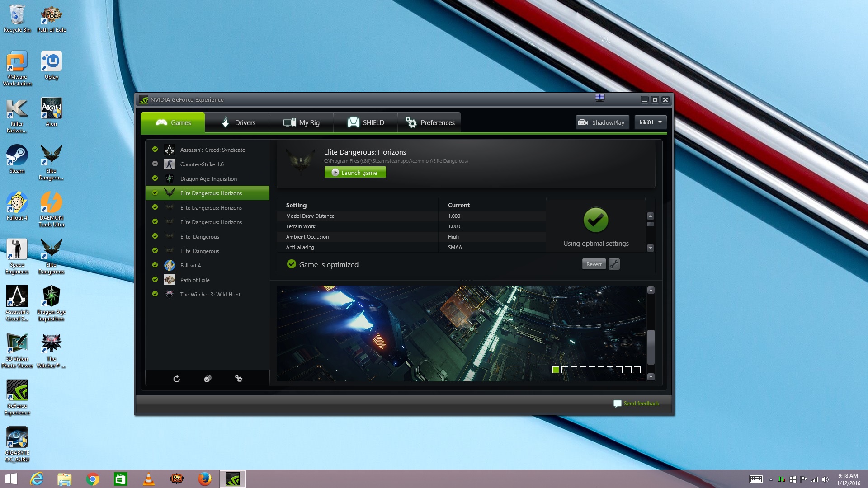Click optimized checkmark beside Assassin's Creed: Syndicate

pyautogui.click(x=155, y=149)
